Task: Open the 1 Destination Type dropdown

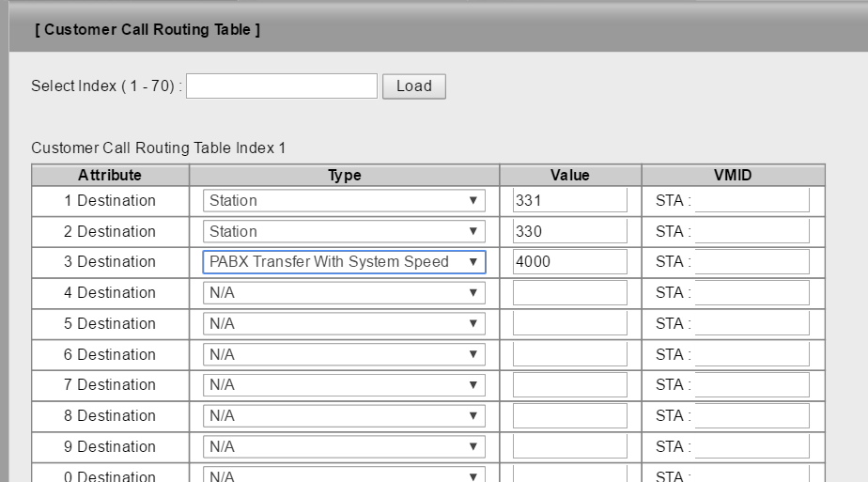Action: 344,200
